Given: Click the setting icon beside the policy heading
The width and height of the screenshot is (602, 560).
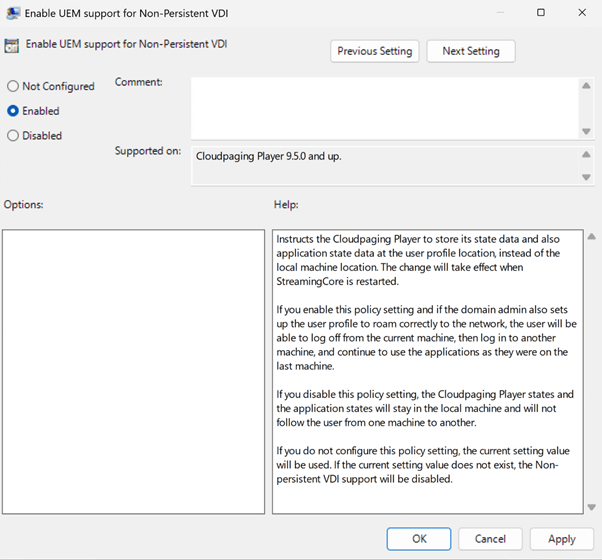Looking at the screenshot, I should (x=12, y=45).
